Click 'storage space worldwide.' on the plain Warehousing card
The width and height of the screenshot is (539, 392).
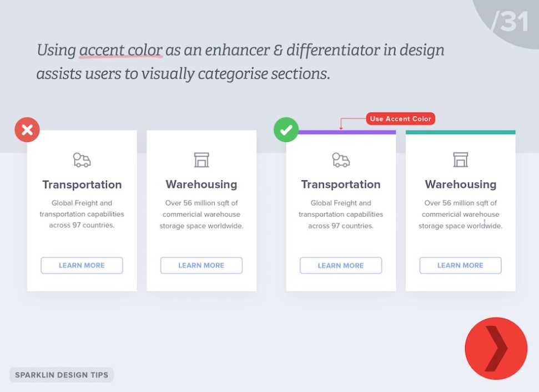[202, 226]
